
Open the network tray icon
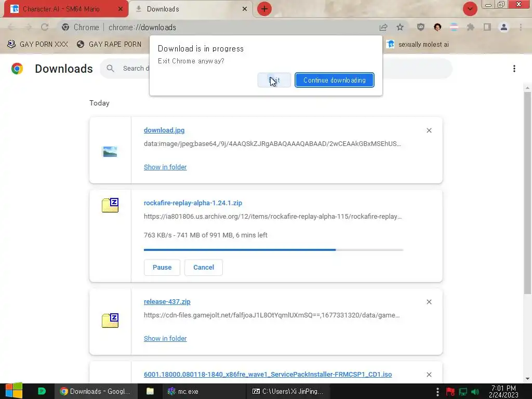[x=463, y=392]
